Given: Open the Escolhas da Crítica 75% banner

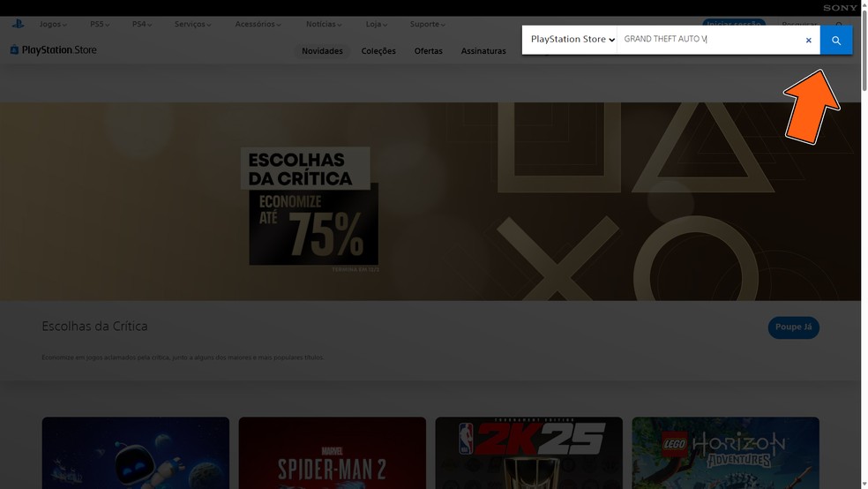Looking at the screenshot, I should click(x=430, y=201).
